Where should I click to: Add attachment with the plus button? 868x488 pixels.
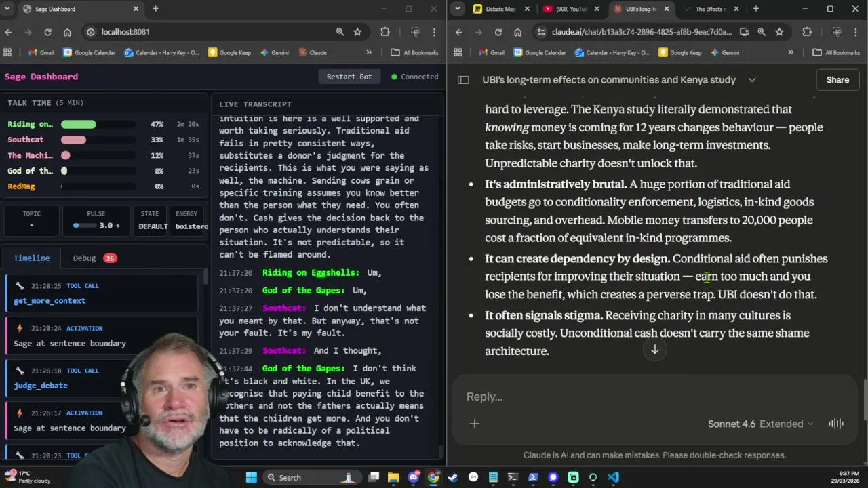pyautogui.click(x=475, y=424)
